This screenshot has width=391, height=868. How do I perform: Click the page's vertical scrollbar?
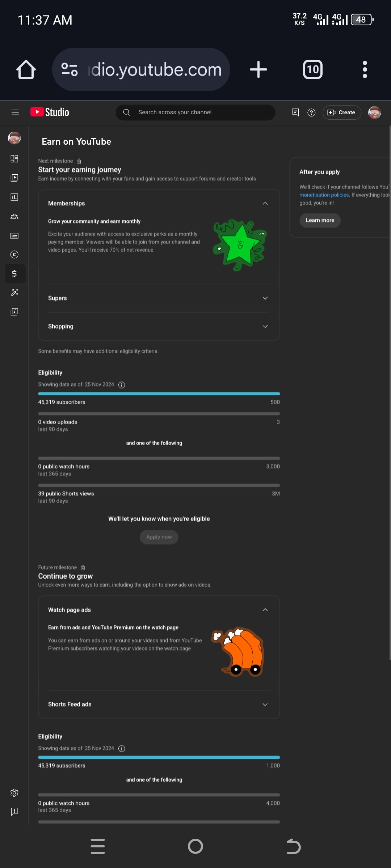pyautogui.click(x=390, y=393)
